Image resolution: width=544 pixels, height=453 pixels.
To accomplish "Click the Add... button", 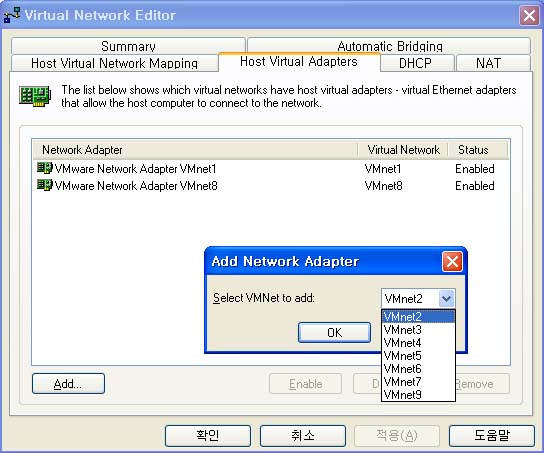I will (68, 384).
